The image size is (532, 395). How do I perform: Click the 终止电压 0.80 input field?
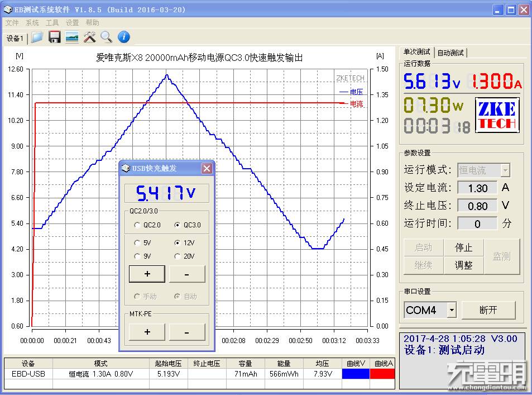(477, 206)
